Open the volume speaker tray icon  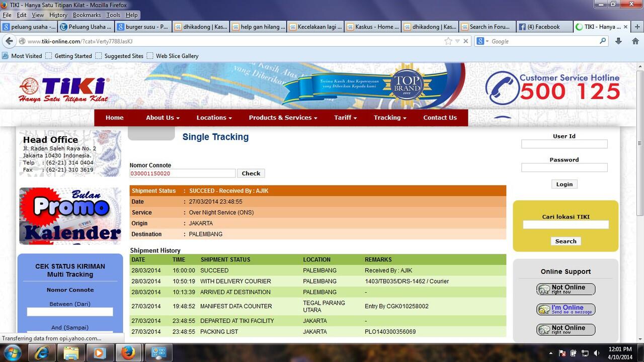point(597,353)
